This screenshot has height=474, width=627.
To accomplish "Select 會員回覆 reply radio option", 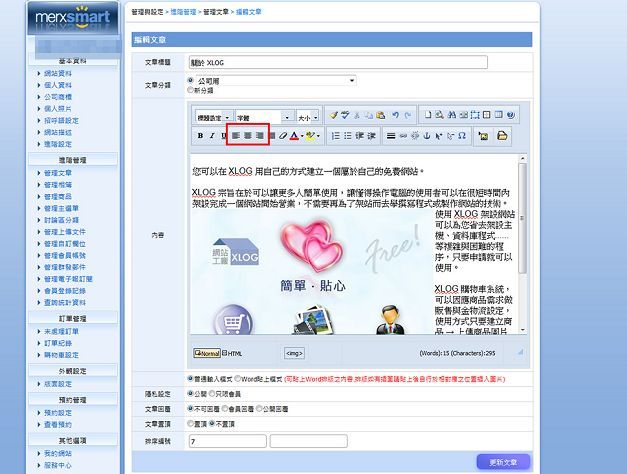I will [225, 408].
